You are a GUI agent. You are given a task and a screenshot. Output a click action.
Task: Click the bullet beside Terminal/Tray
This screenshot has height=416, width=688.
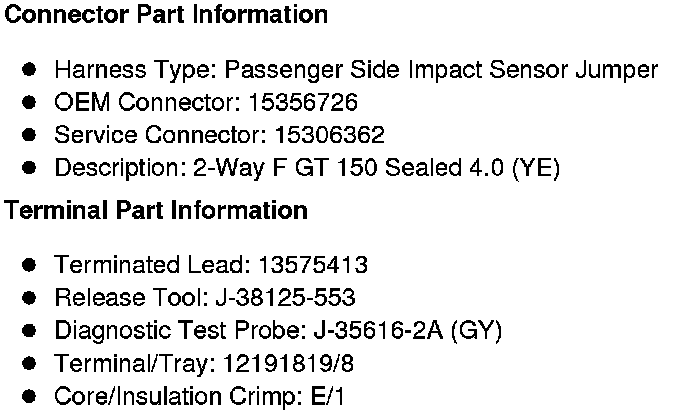(30, 363)
